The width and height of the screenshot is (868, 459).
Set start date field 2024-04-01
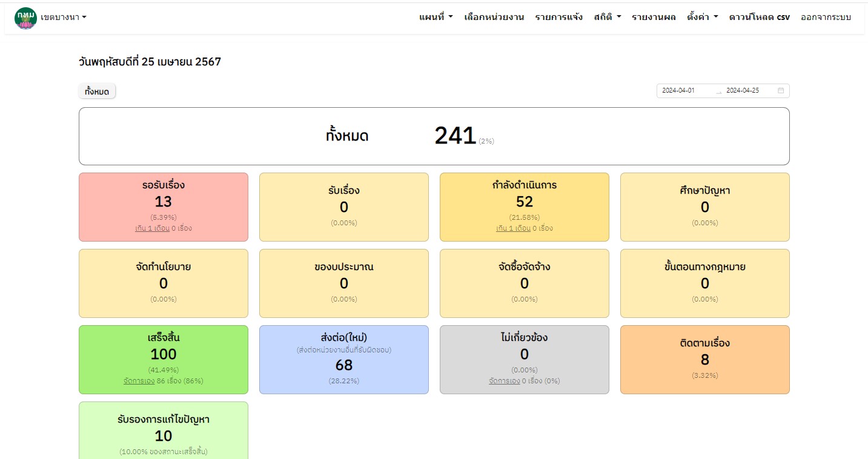(x=686, y=91)
